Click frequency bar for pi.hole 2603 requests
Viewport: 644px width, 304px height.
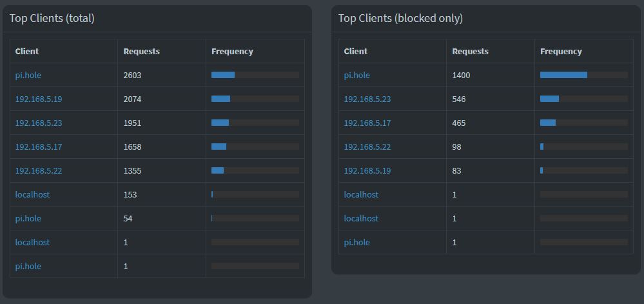coord(255,75)
